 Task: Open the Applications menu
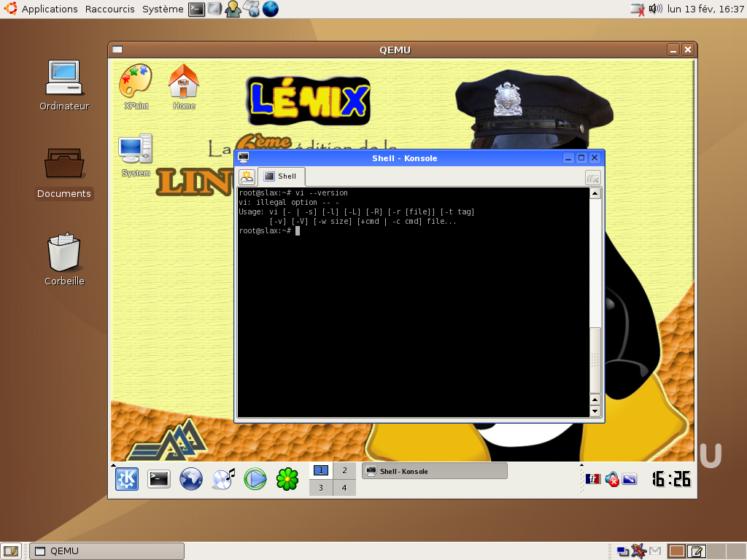pos(50,9)
